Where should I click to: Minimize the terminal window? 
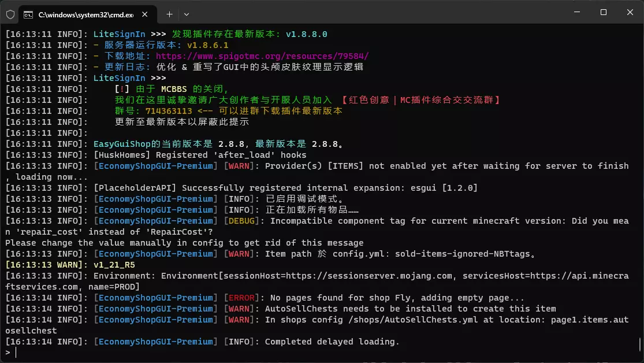pos(577,12)
